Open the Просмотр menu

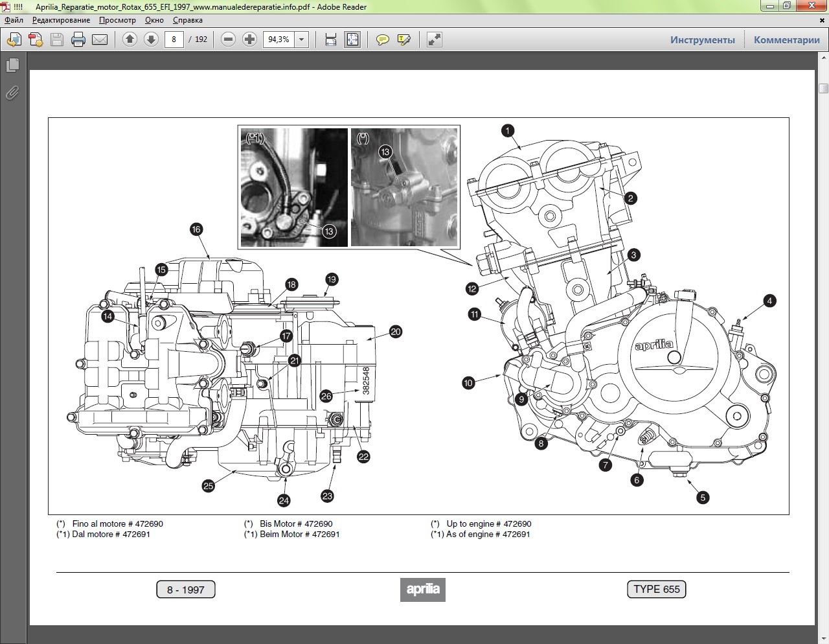coord(117,20)
